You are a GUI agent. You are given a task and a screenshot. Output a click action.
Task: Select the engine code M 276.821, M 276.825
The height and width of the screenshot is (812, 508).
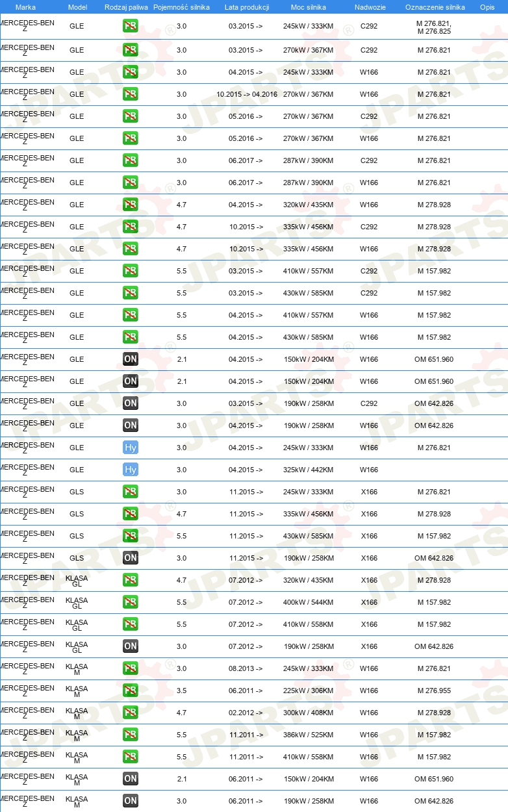[x=434, y=27]
